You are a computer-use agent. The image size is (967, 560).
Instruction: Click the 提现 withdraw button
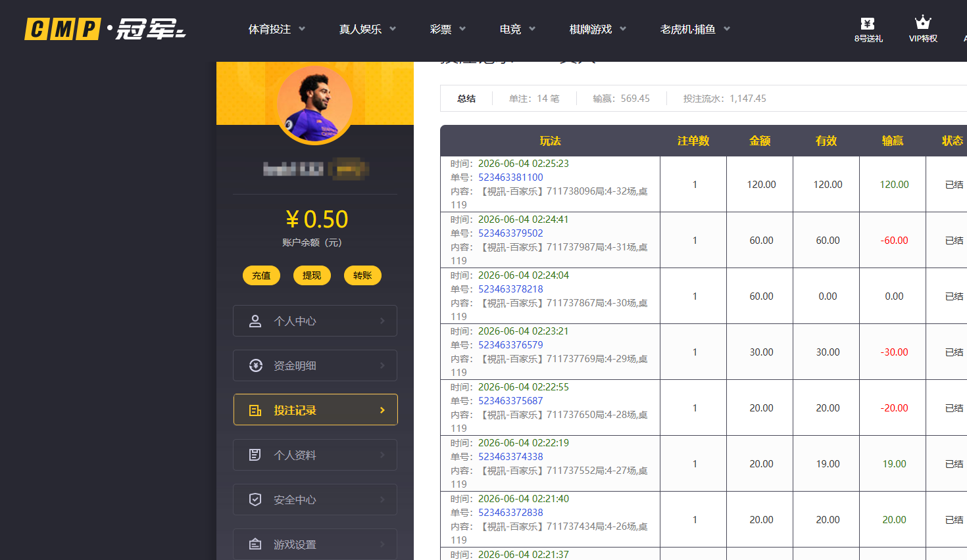[312, 275]
